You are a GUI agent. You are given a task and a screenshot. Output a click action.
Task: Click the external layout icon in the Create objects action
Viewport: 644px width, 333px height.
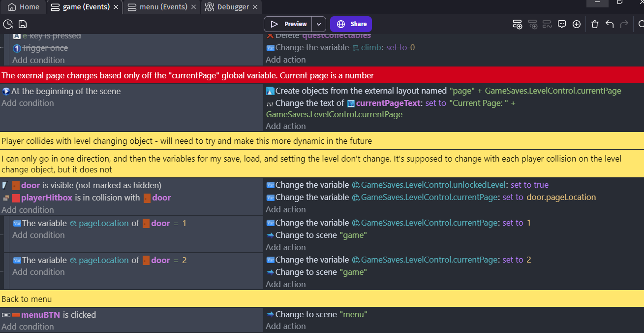tap(270, 91)
